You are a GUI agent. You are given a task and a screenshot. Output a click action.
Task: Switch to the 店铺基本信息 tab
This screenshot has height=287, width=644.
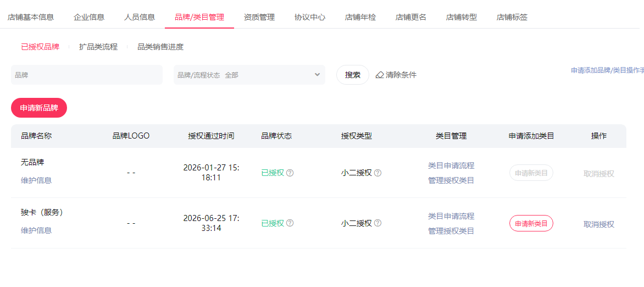pos(31,17)
